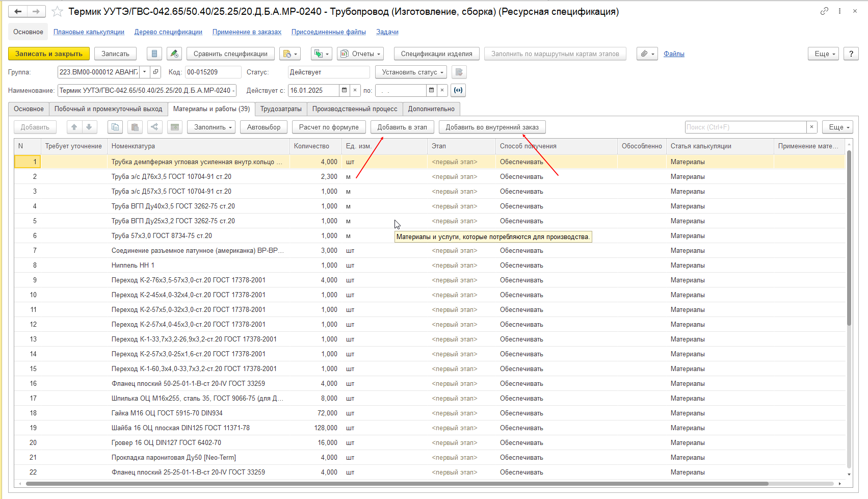Image resolution: width=868 pixels, height=499 pixels.
Task: Clear the Действует с date
Action: click(355, 90)
